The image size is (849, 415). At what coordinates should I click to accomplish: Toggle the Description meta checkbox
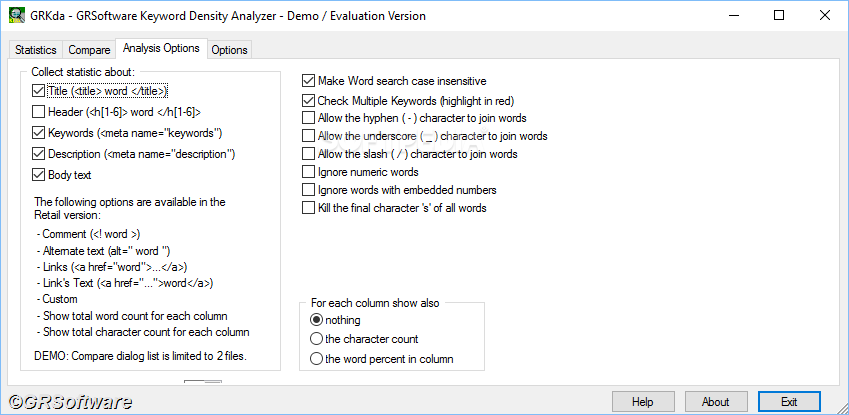(x=38, y=154)
